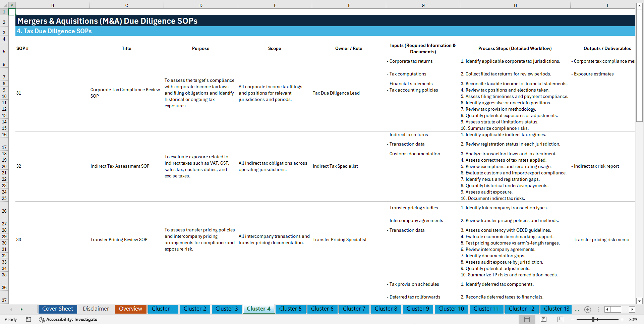Open the 80% zoom level dialog
The image size is (644, 324).
[634, 319]
